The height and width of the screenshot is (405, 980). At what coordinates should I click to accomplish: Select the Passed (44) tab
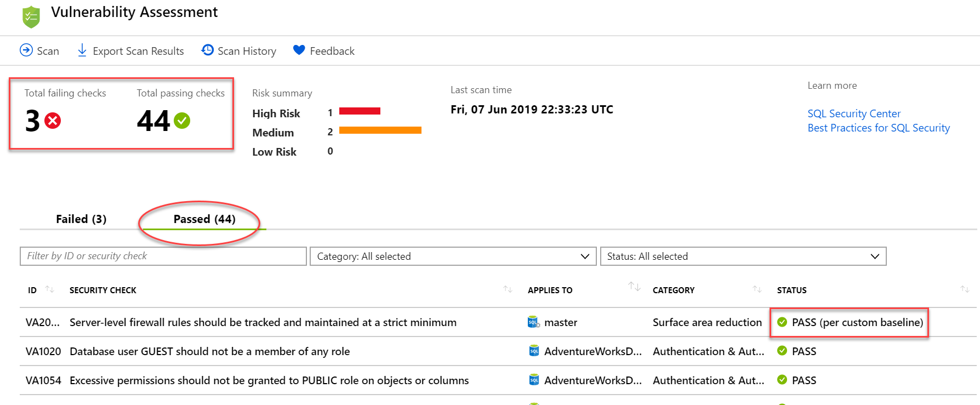click(x=204, y=219)
